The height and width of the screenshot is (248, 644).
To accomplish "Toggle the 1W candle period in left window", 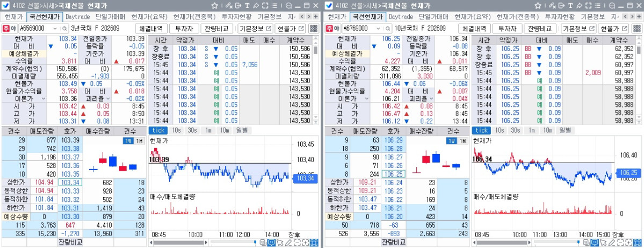I will pyautogui.click(x=128, y=141).
